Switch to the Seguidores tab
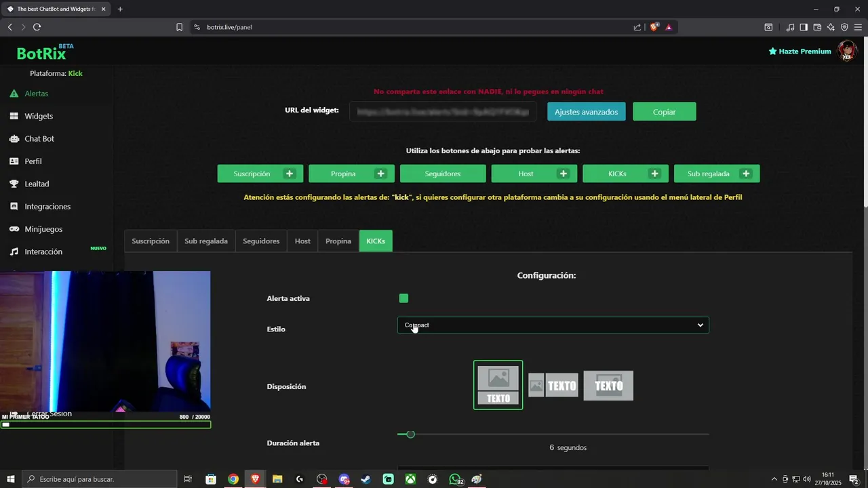Viewport: 868px width, 488px height. point(261,241)
